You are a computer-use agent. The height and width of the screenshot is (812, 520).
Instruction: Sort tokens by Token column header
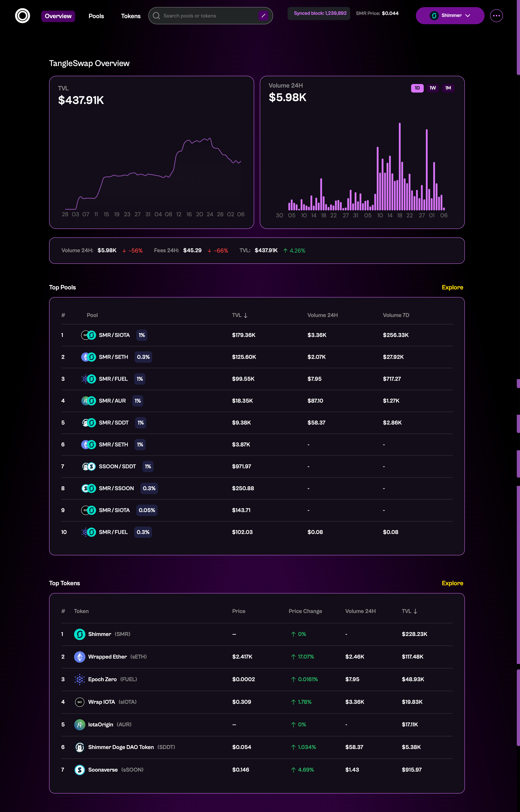81,611
